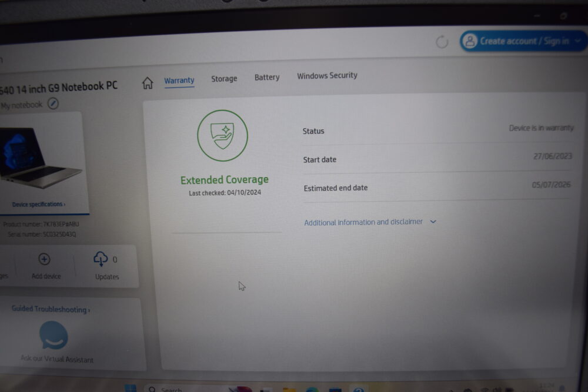
Task: Select the Product number text
Action: pyautogui.click(x=41, y=224)
